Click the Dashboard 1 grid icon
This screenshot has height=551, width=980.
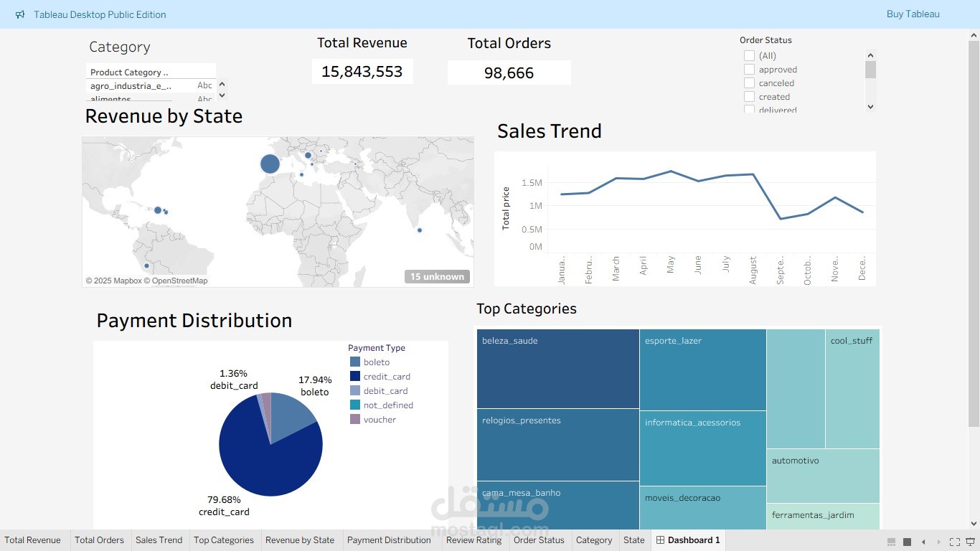(660, 540)
